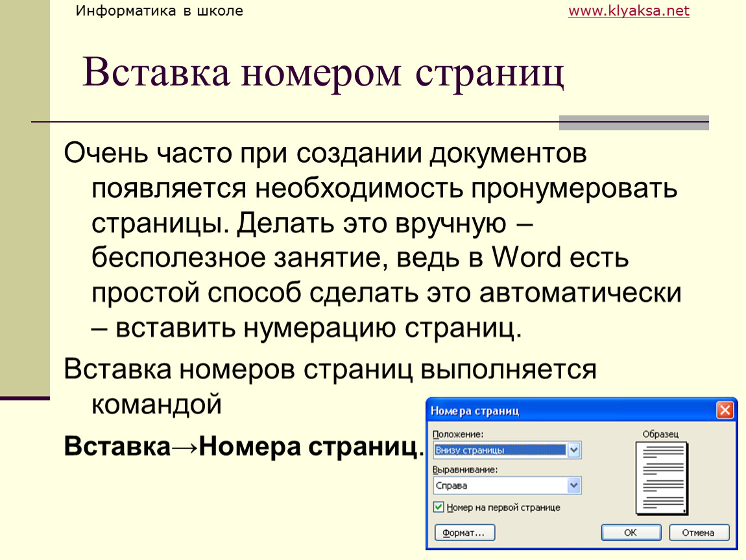
Task: Click the Формат... button
Action: tap(465, 532)
